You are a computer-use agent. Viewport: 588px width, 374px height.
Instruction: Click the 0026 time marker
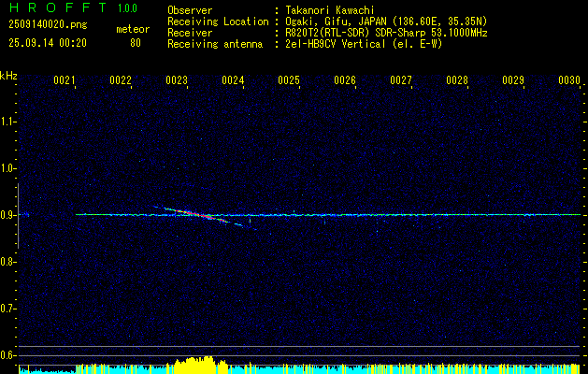click(x=345, y=80)
